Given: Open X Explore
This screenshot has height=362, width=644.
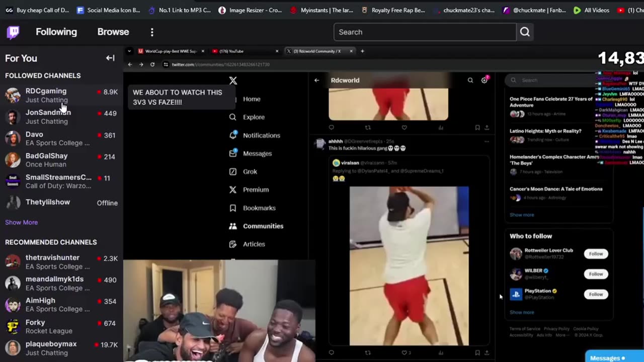Looking at the screenshot, I should pos(247,117).
